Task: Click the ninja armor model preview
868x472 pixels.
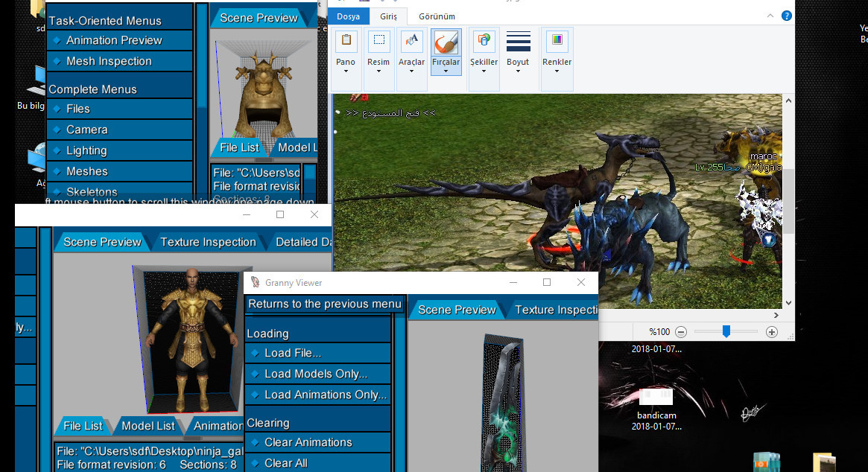Action: (190, 339)
